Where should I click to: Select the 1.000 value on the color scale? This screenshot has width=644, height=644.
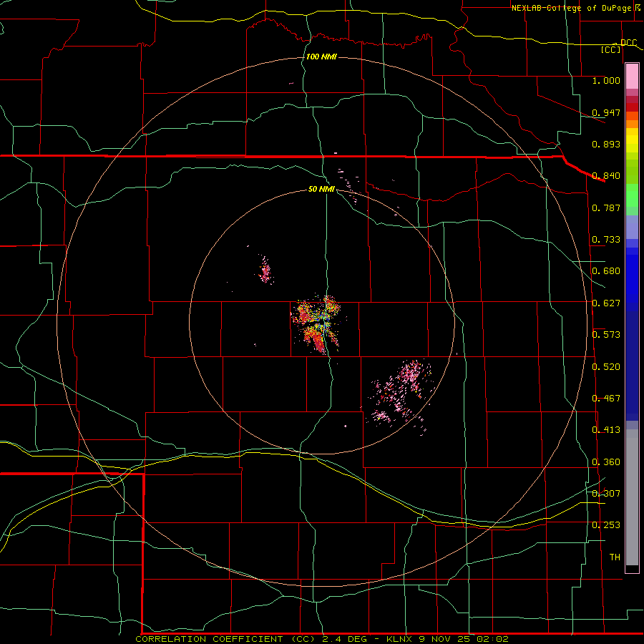pyautogui.click(x=606, y=80)
